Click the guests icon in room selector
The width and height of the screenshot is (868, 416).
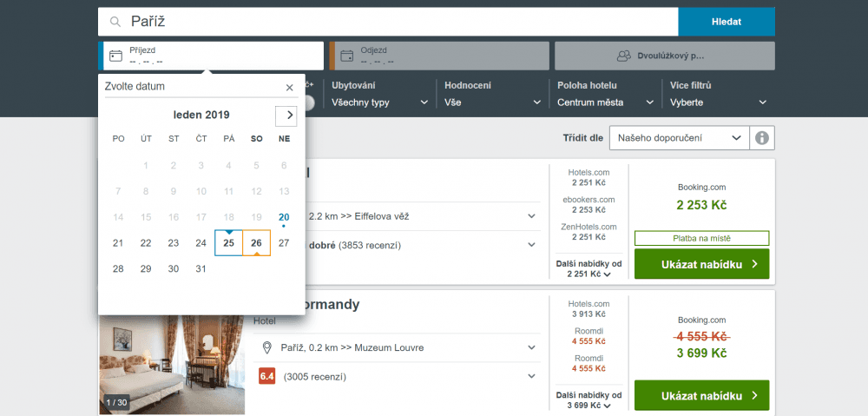[x=623, y=56]
